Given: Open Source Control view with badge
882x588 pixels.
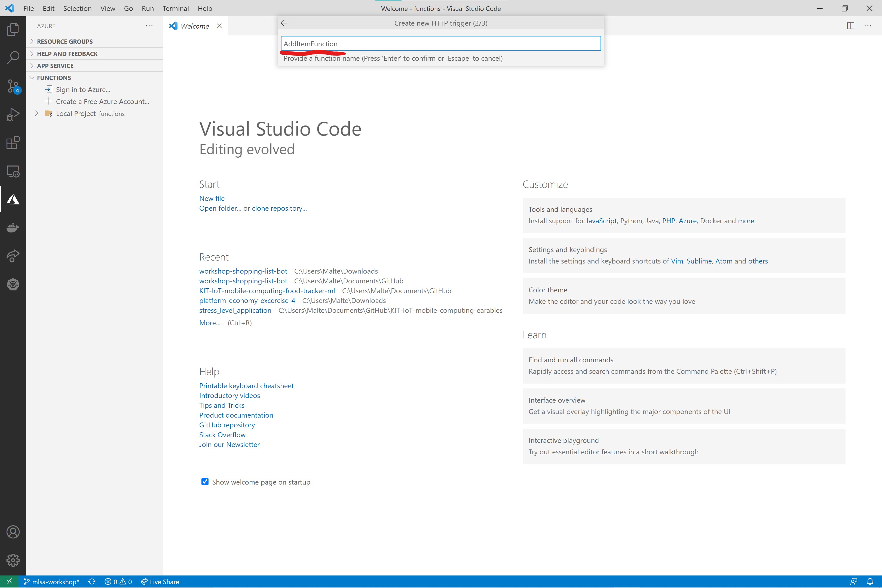Looking at the screenshot, I should point(13,86).
